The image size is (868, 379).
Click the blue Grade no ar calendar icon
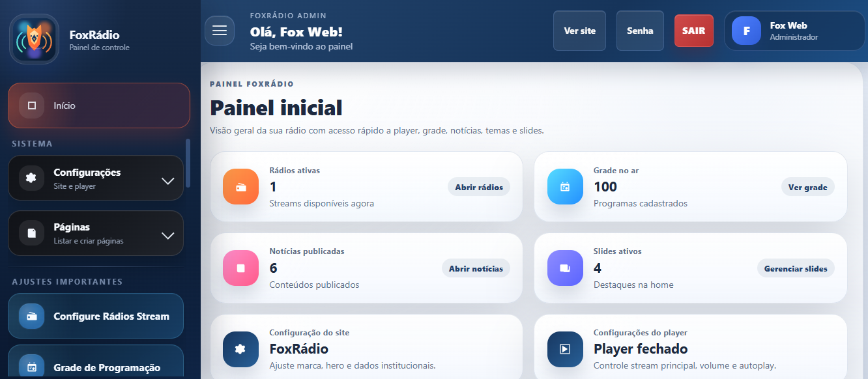[x=565, y=187]
